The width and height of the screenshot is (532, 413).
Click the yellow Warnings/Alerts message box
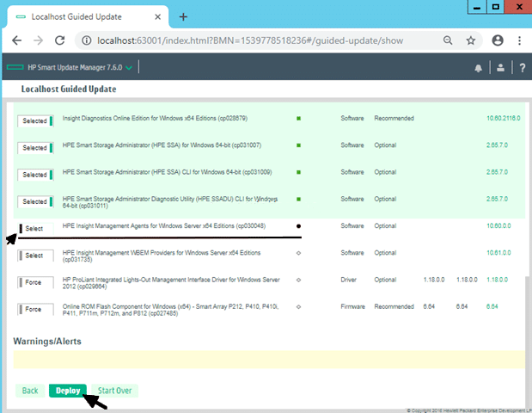[269, 360]
